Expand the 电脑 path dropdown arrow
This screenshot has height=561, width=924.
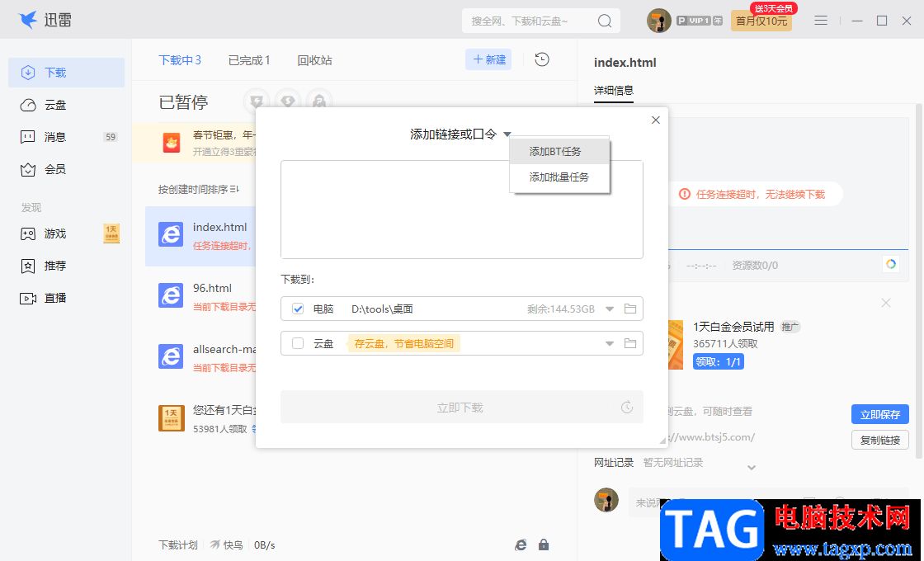(x=610, y=309)
